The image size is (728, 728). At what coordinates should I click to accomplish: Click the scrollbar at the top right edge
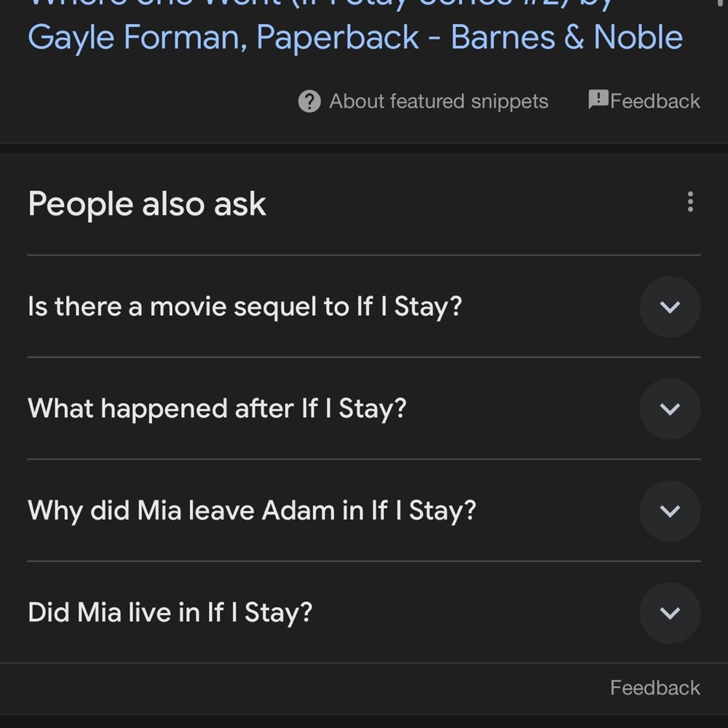(724, 4)
